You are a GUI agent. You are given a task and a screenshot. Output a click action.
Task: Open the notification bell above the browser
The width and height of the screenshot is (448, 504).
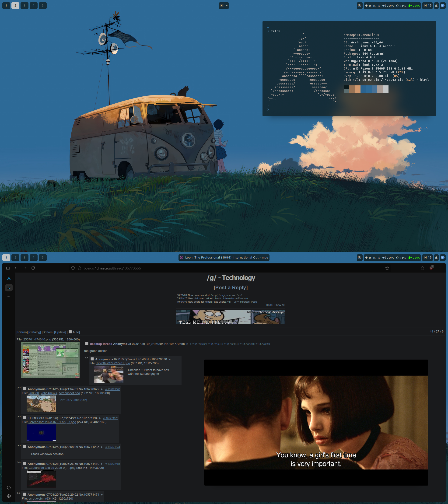point(436,258)
